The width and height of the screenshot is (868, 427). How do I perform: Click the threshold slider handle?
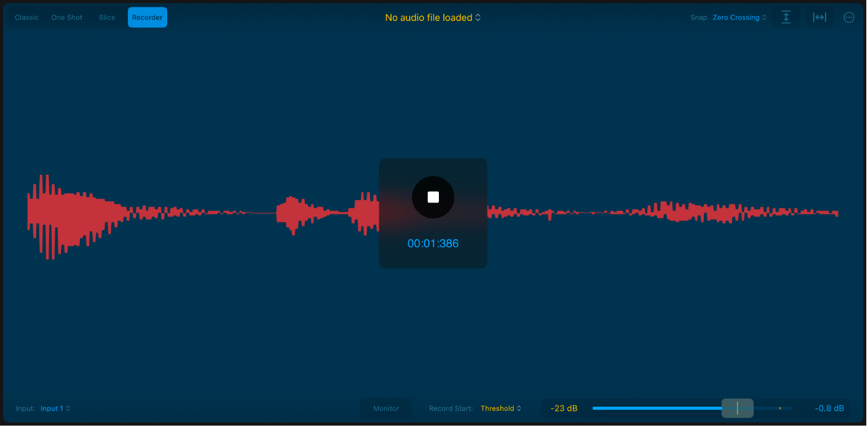pyautogui.click(x=737, y=408)
